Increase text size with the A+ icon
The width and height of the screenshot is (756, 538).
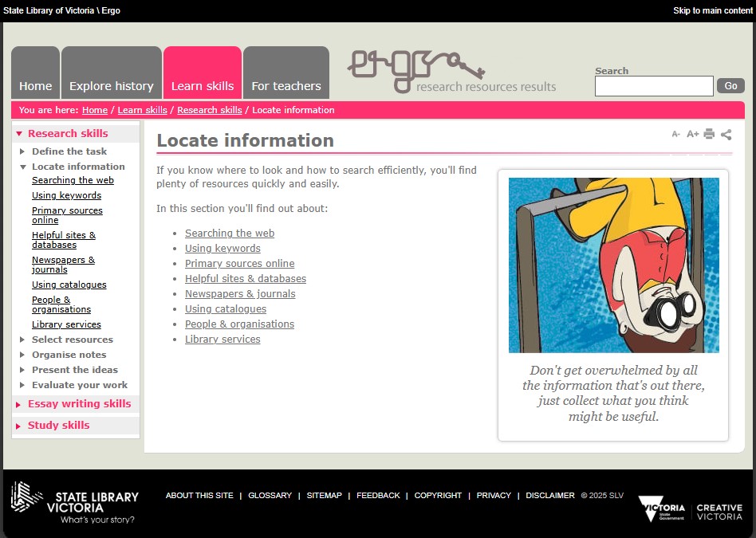(692, 135)
